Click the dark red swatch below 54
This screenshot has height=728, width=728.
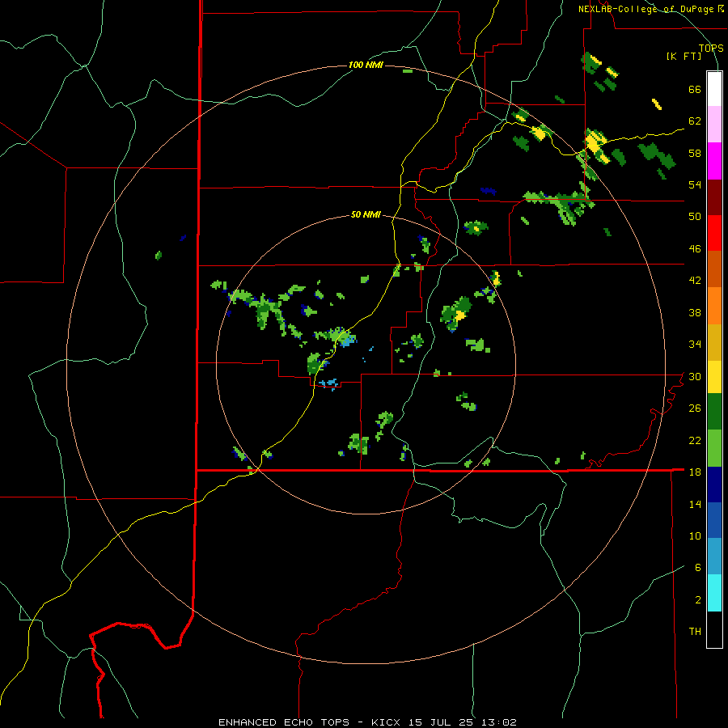click(714, 197)
